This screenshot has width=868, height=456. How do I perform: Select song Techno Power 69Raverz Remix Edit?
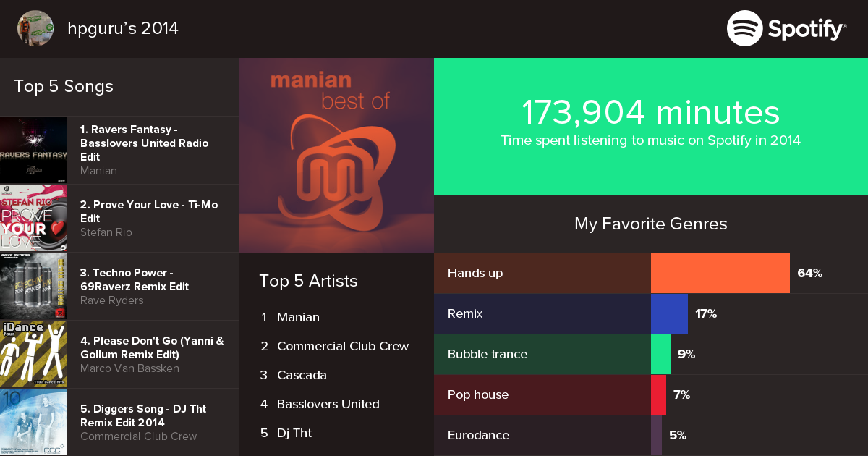coord(135,279)
